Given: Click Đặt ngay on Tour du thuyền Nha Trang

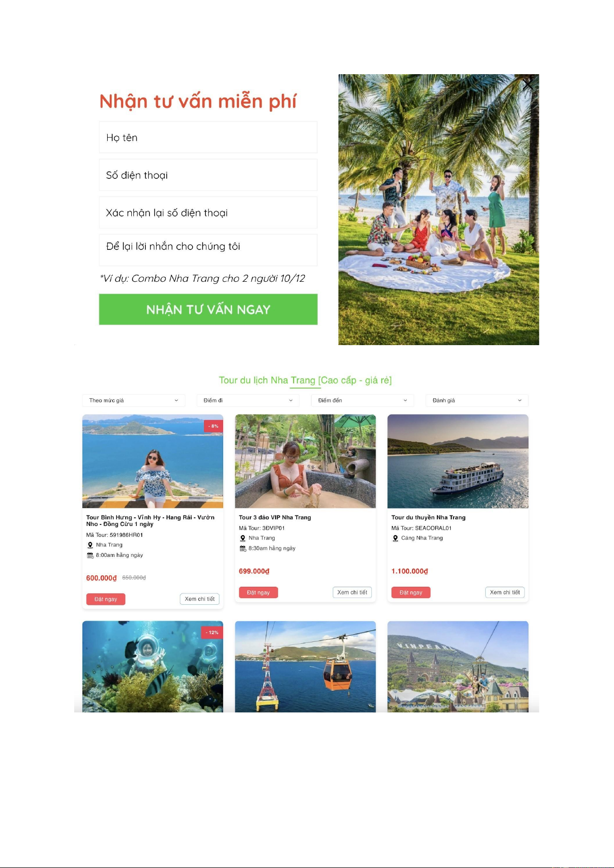Looking at the screenshot, I should pyautogui.click(x=411, y=592).
